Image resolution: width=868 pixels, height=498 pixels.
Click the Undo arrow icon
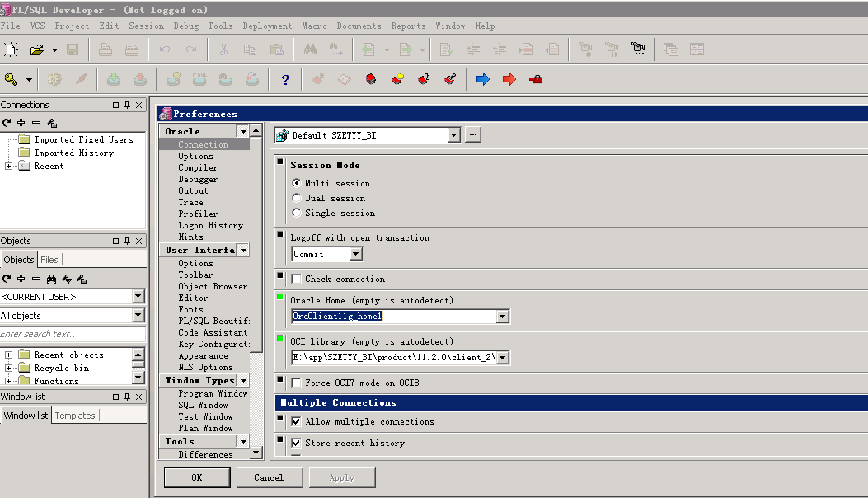[164, 49]
